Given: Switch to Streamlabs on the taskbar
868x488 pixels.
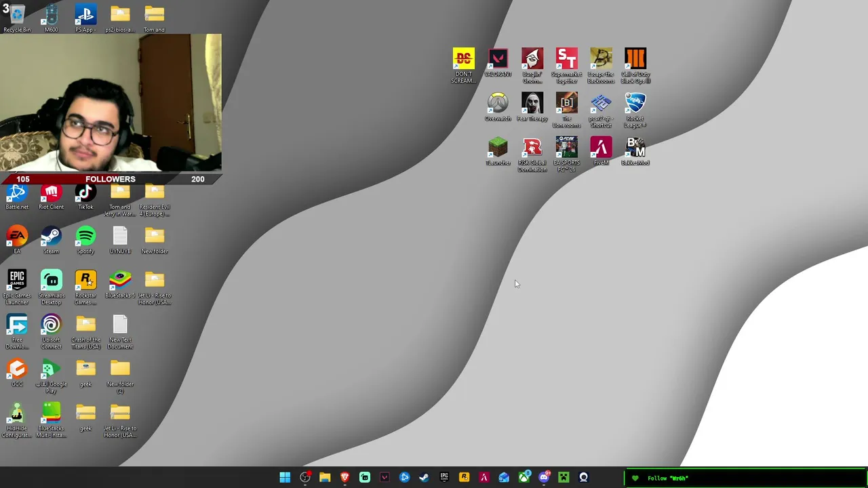Looking at the screenshot, I should (x=365, y=477).
